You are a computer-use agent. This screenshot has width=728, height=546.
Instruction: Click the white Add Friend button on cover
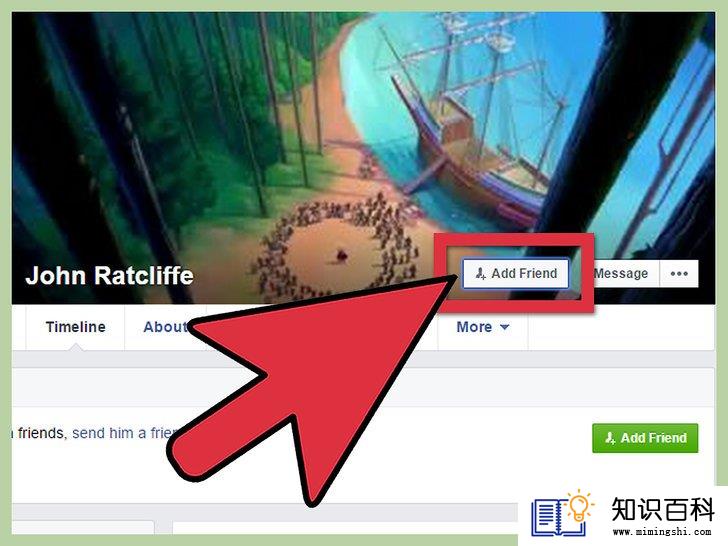(x=516, y=273)
